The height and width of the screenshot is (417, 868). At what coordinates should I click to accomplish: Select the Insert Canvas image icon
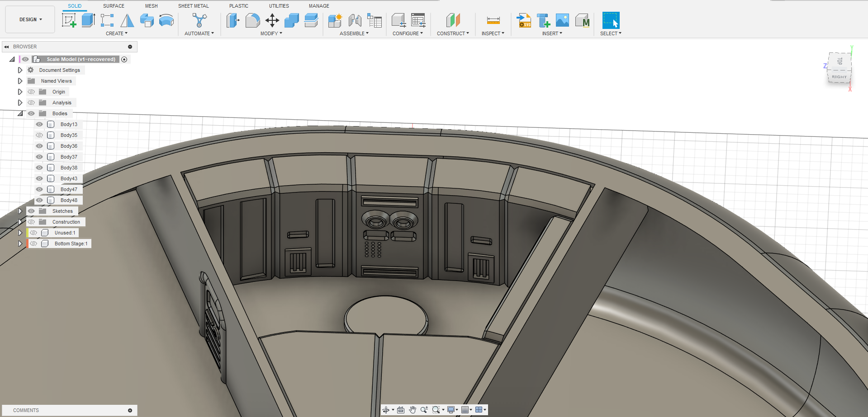tap(562, 20)
